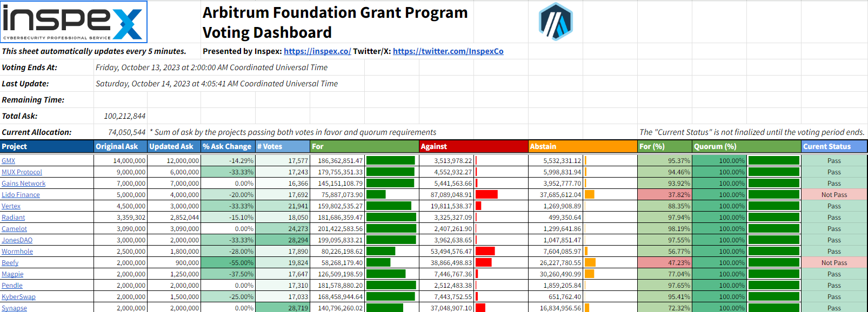Click the 47.23% For percentage cell

(x=665, y=263)
